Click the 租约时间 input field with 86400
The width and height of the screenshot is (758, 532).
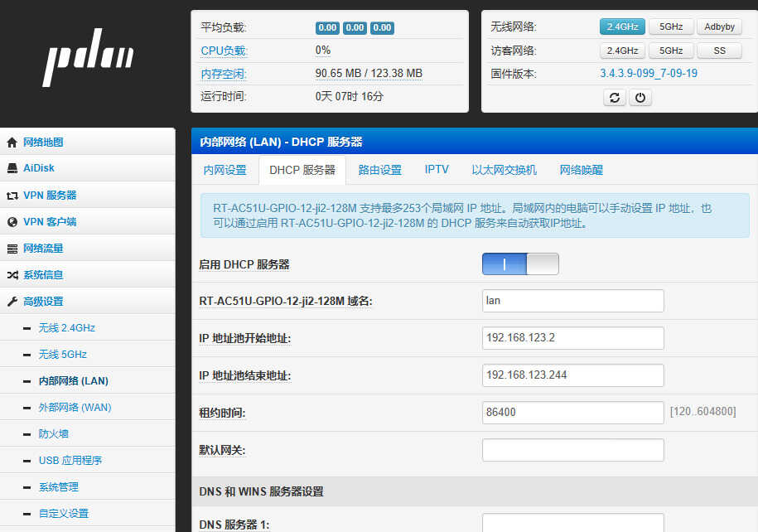(x=573, y=413)
